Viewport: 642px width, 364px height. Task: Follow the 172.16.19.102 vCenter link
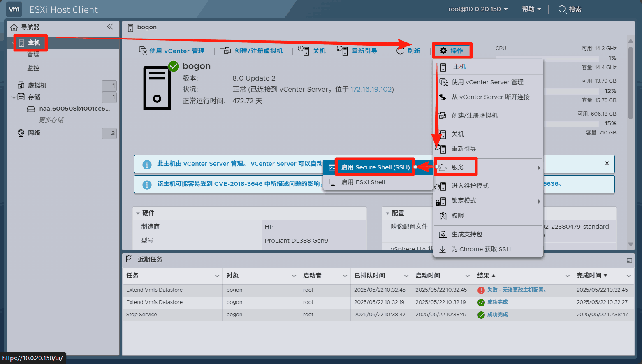point(371,89)
